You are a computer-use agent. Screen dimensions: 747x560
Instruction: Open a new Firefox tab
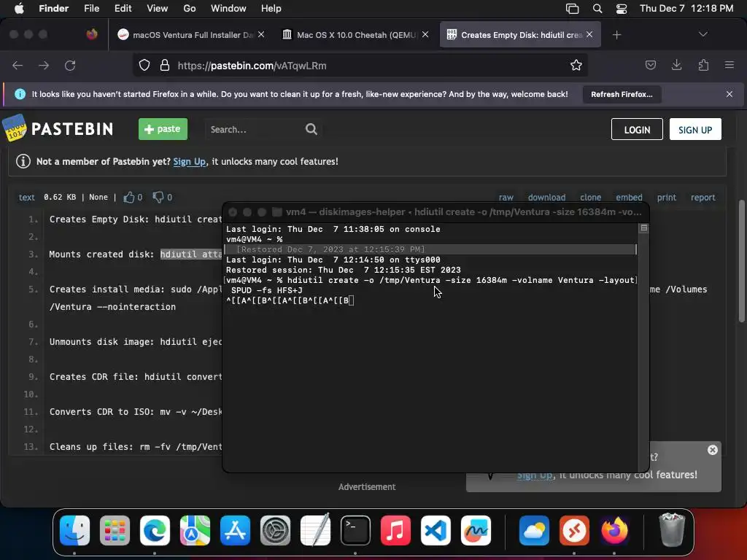pyautogui.click(x=616, y=35)
